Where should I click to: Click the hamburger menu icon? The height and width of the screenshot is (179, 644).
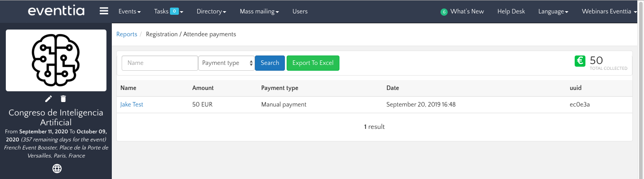(104, 11)
